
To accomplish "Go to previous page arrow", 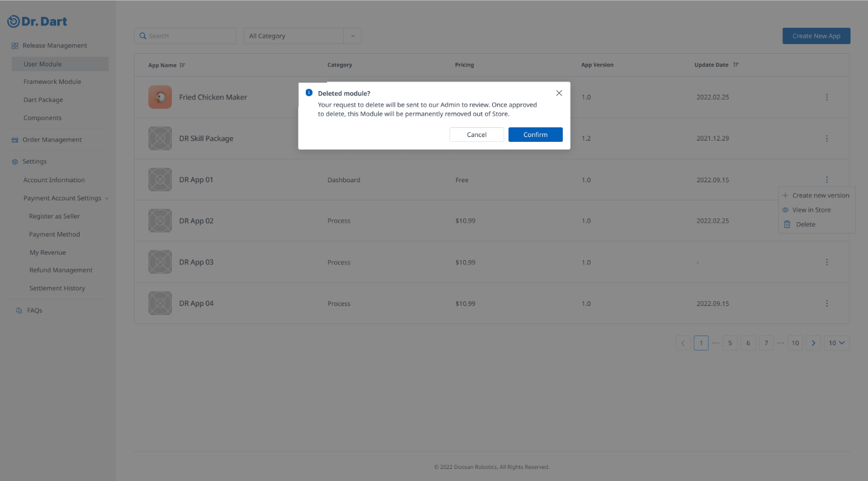I will point(683,343).
